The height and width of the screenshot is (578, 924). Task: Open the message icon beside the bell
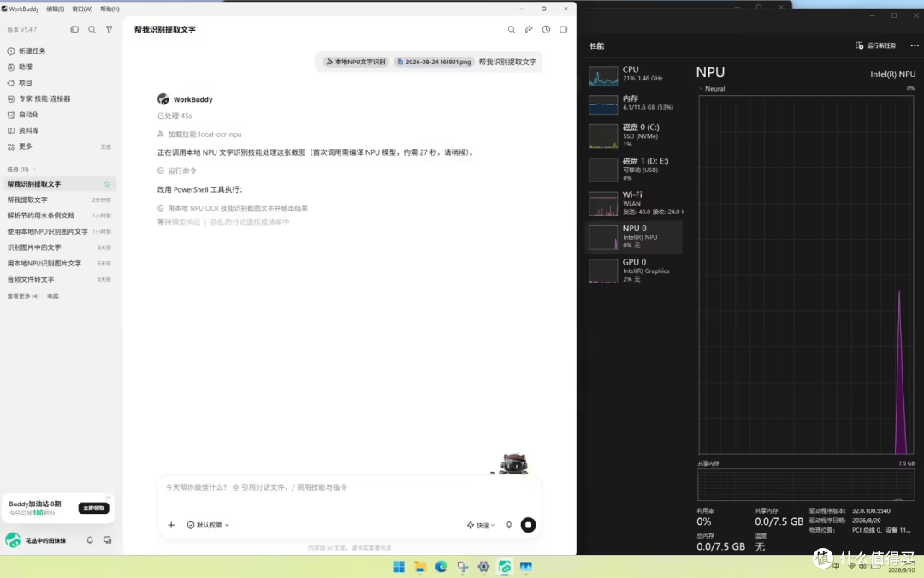(107, 540)
